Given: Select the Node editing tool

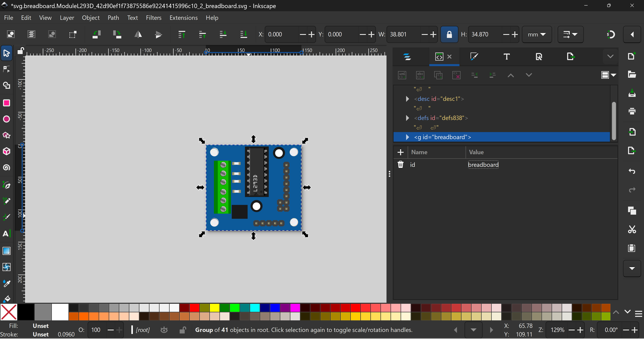Looking at the screenshot, I should pyautogui.click(x=7, y=69).
